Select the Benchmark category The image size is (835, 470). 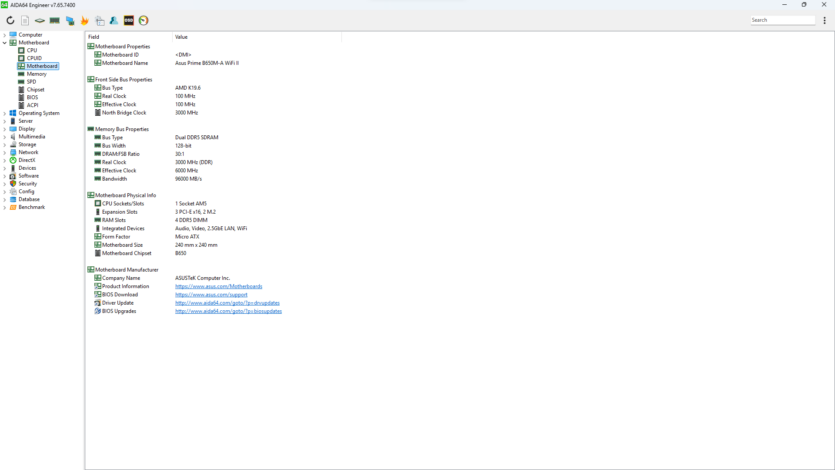click(x=31, y=207)
